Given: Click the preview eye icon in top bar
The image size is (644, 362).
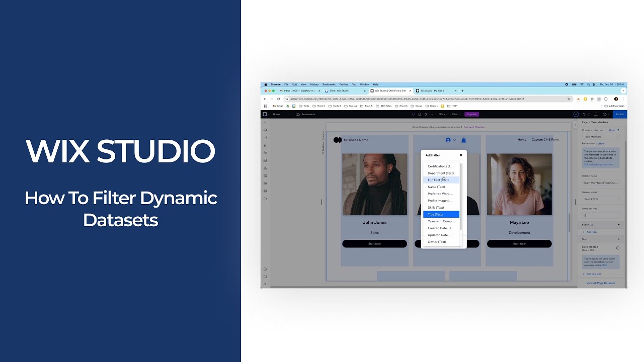Looking at the screenshot, I should (x=605, y=114).
